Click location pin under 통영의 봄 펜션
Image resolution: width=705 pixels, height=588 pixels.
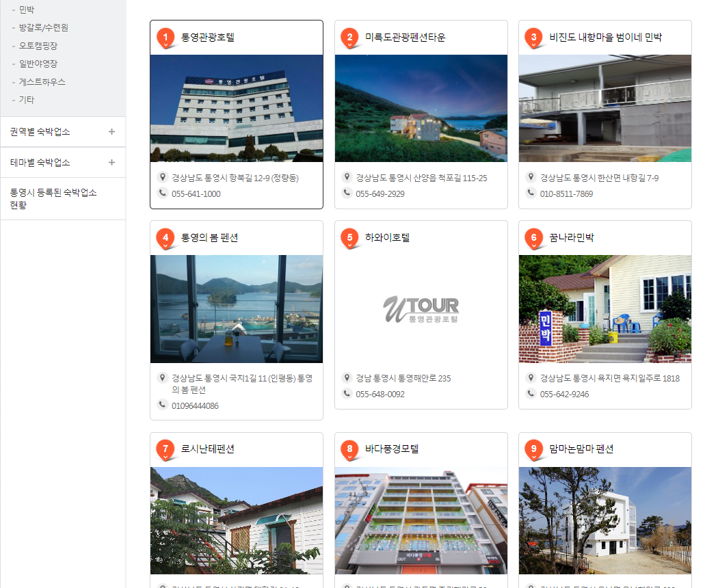[x=162, y=377]
